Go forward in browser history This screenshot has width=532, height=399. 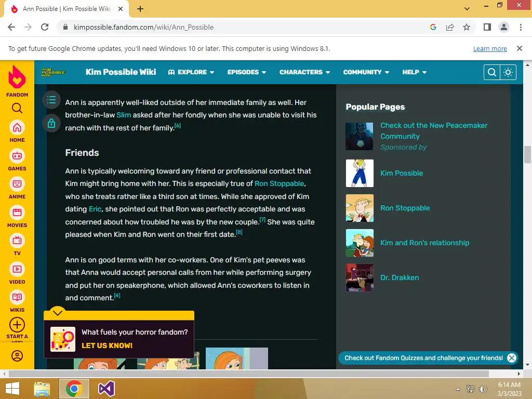coord(28,27)
